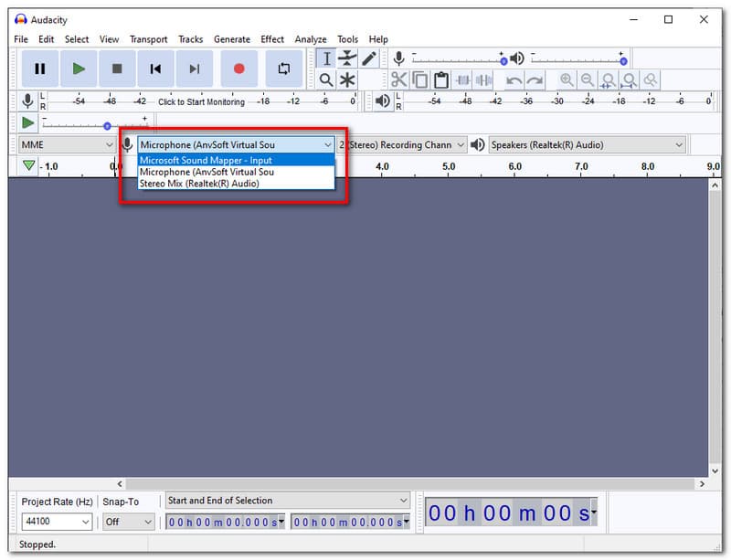
Task: Open the MME audio host dropdown
Action: (x=67, y=145)
